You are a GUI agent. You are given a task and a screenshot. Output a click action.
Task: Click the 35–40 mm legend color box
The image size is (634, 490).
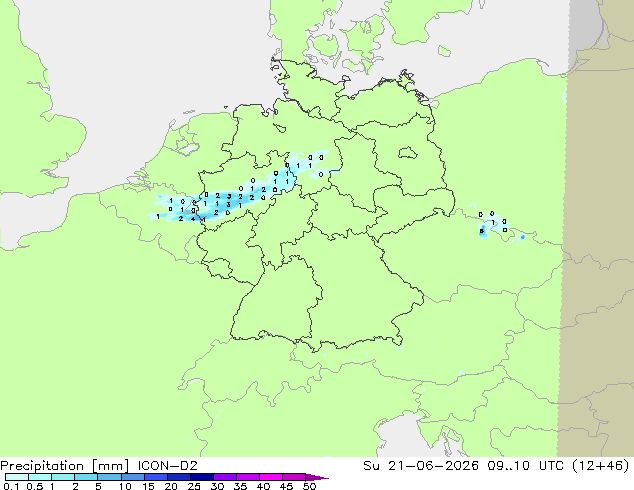click(x=247, y=477)
